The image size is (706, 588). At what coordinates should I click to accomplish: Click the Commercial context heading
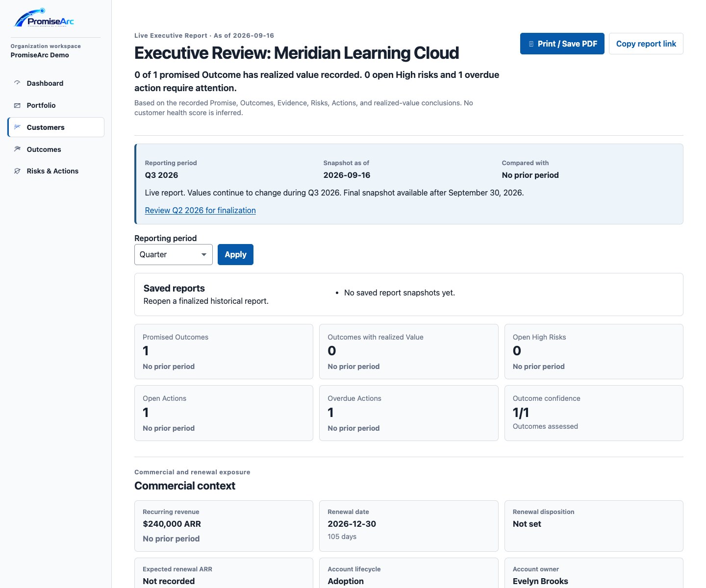pyautogui.click(x=185, y=486)
